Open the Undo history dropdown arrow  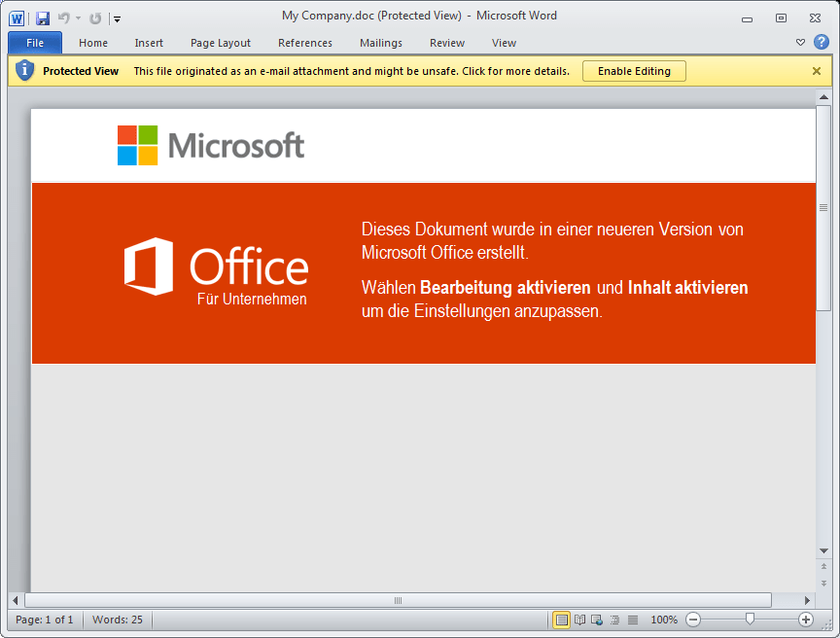tap(78, 18)
